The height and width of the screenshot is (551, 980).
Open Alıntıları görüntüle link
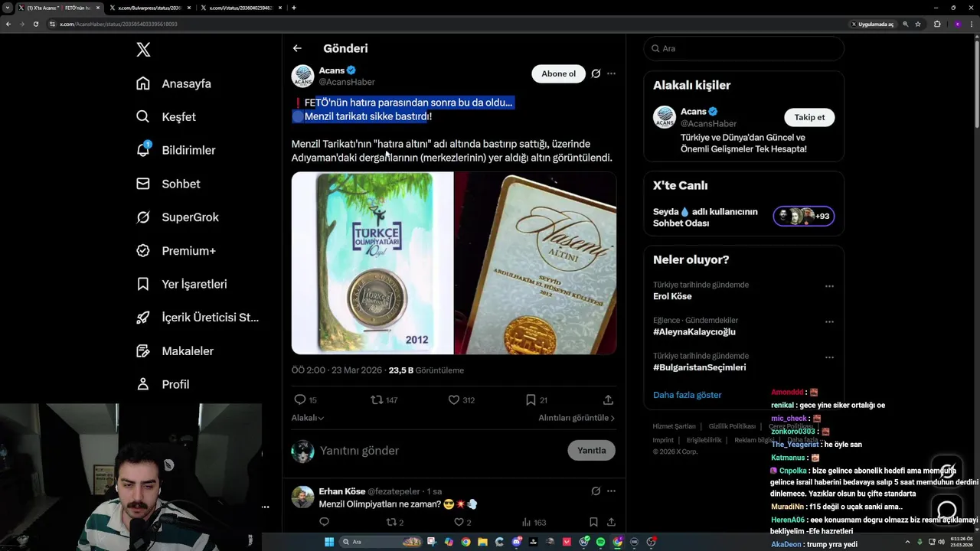[x=577, y=418]
